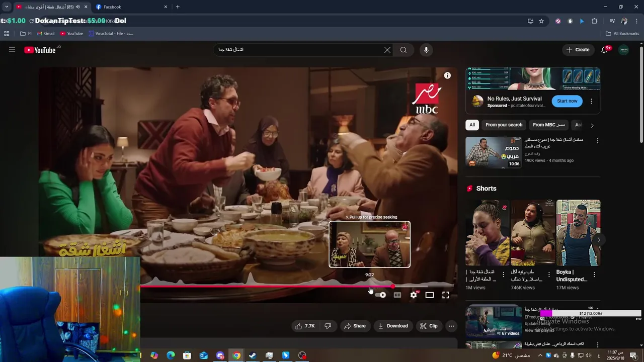Viewport: 644px width, 362px height.
Task: Open options for the 1M views short
Action: coord(503,275)
